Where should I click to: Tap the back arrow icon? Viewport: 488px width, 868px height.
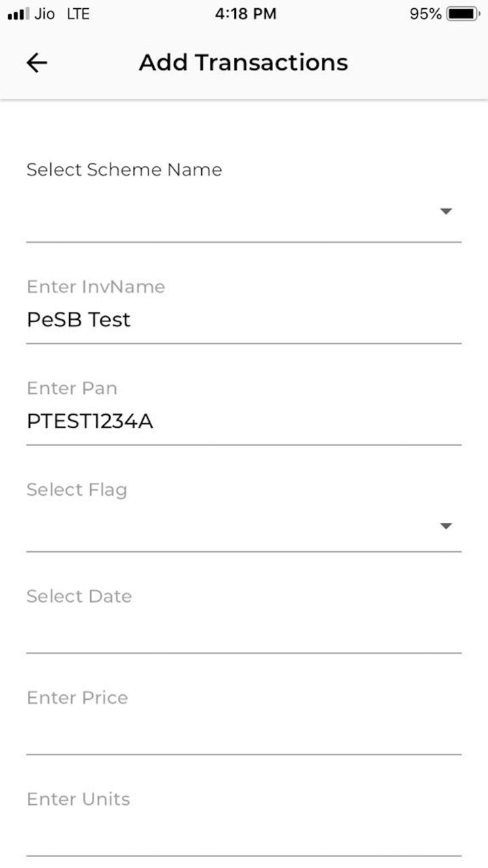pos(37,63)
